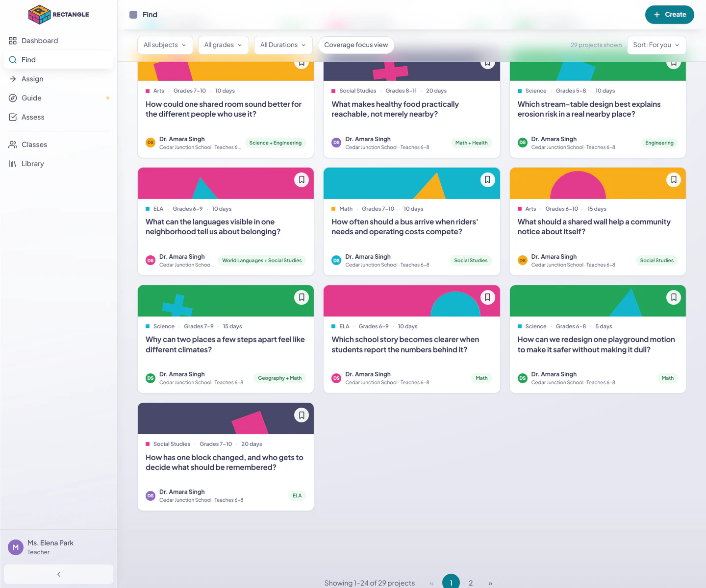Collapse the sidebar with the chevron button

pyautogui.click(x=58, y=574)
